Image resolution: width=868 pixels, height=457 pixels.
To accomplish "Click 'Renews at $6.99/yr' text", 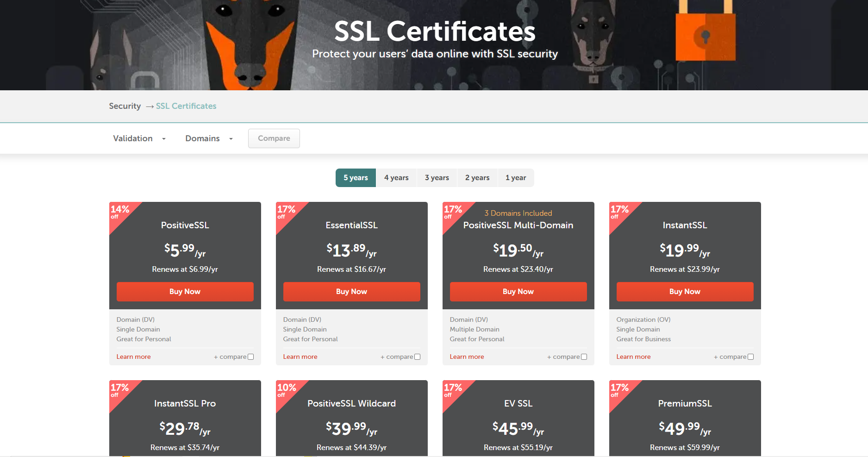I will pos(185,269).
